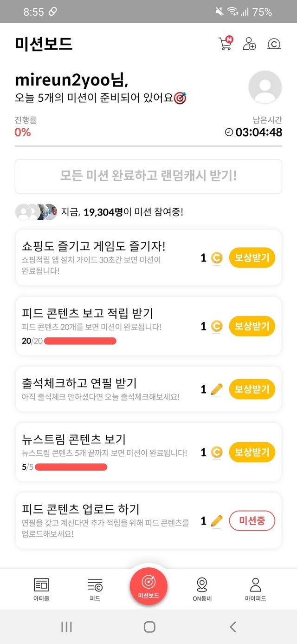
Task: Tap the profile avatar picture
Action: [x=265, y=87]
